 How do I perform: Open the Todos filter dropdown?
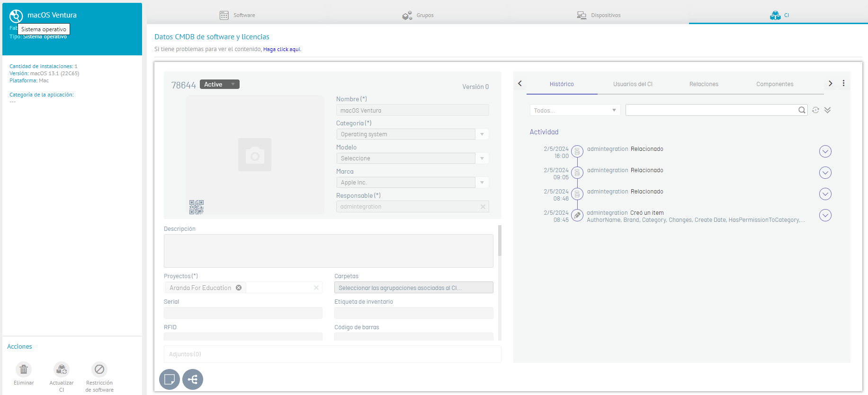[575, 110]
